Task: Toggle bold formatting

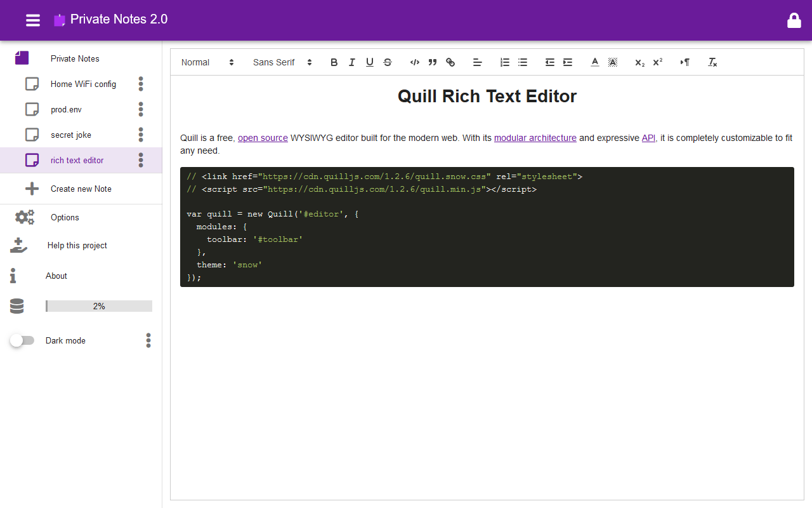Action: pos(334,62)
